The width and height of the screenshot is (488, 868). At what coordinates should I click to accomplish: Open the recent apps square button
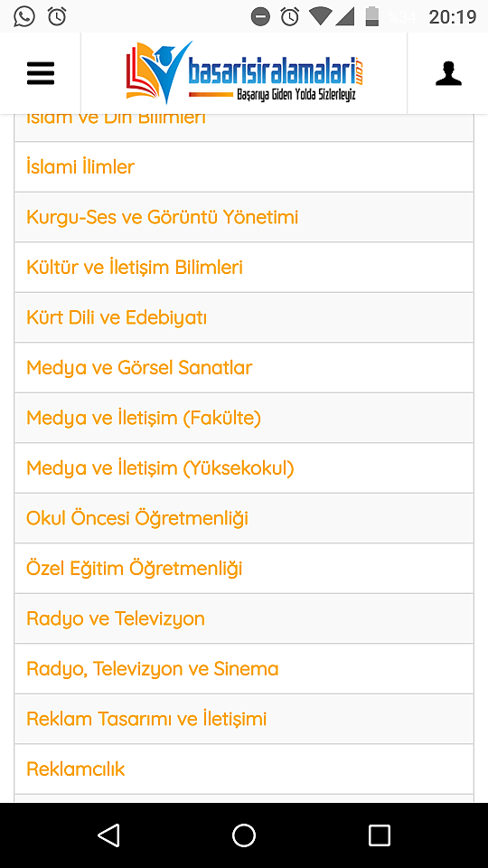380,835
